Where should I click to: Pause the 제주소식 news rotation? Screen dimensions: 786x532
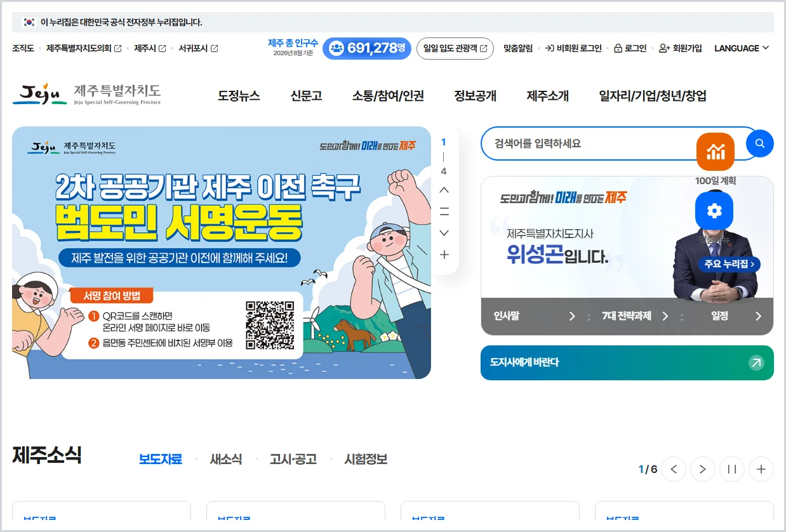pos(732,469)
